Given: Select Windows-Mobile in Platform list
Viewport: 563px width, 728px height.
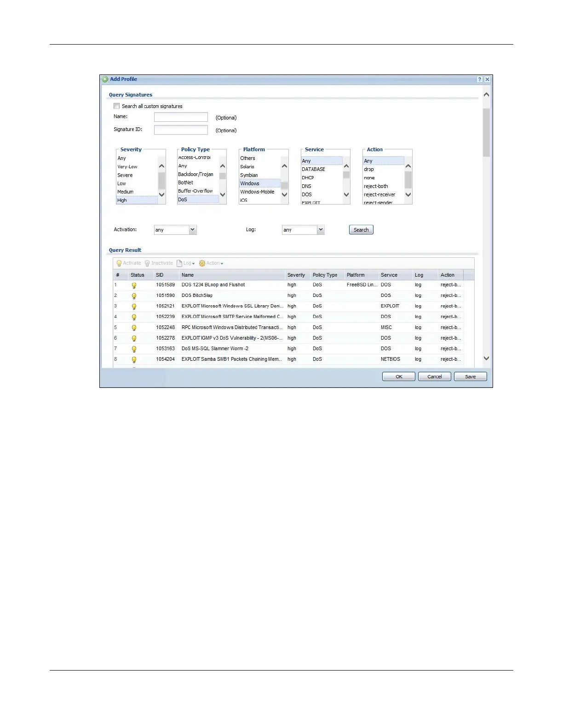Looking at the screenshot, I should pyautogui.click(x=259, y=192).
